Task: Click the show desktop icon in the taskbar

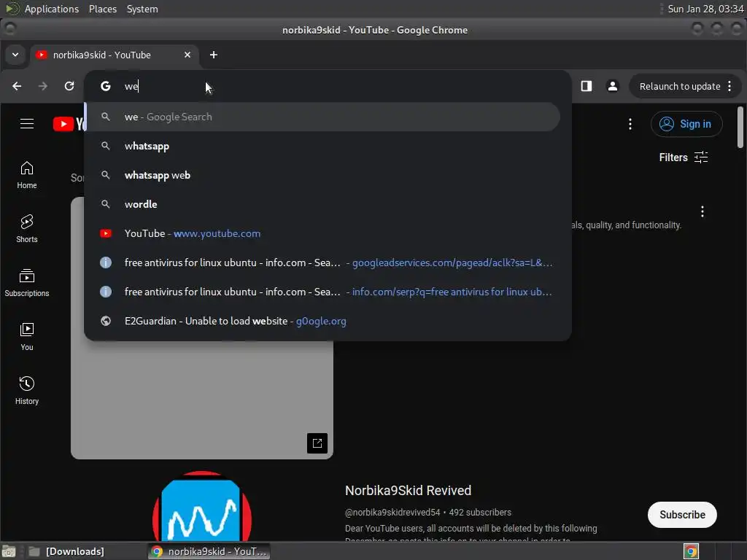Action: tap(9, 551)
